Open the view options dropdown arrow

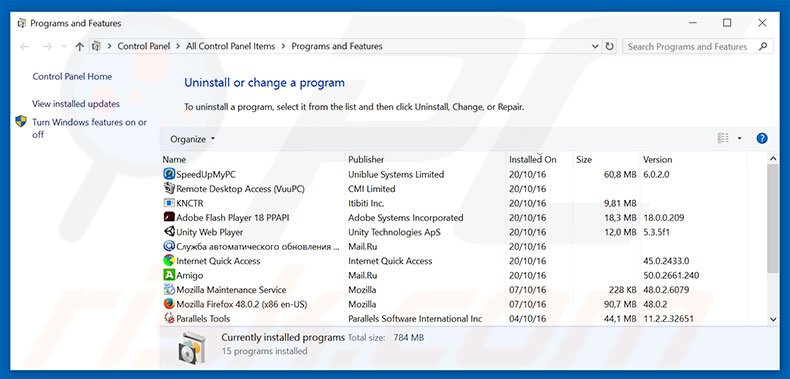(x=739, y=139)
